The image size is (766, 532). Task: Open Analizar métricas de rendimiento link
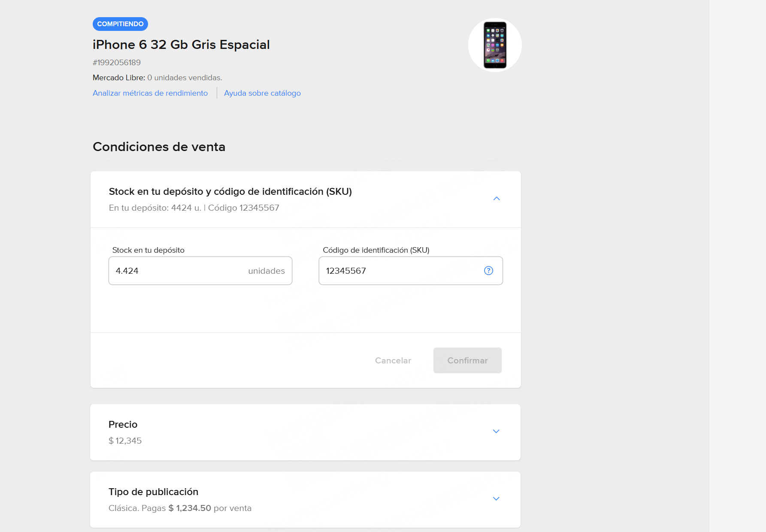click(150, 93)
